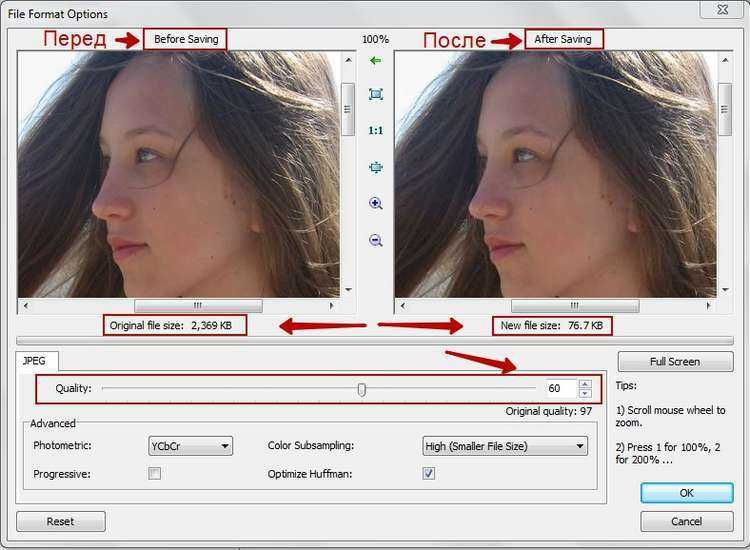
Task: Click Before Saving horizontal scrollbar thumb
Action: tap(198, 305)
